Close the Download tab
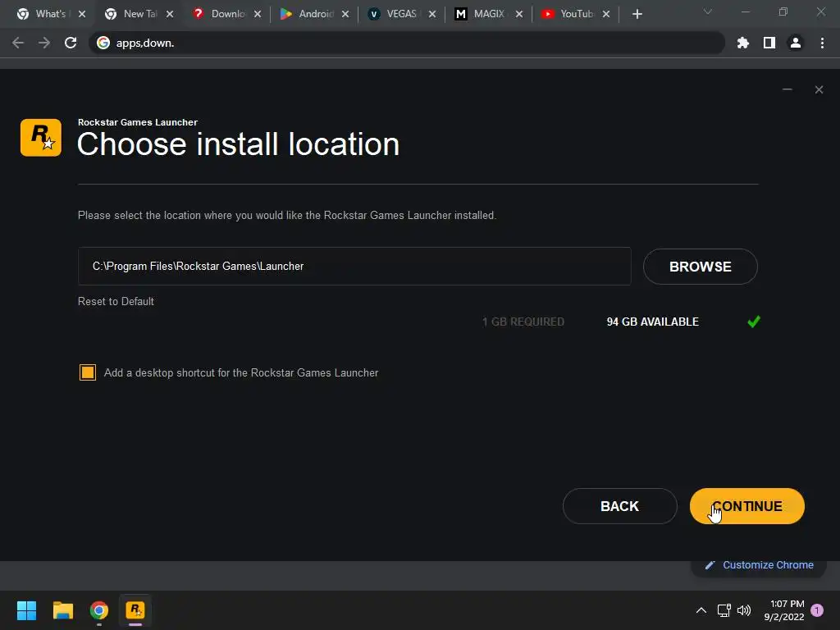The width and height of the screenshot is (840, 630). (258, 14)
